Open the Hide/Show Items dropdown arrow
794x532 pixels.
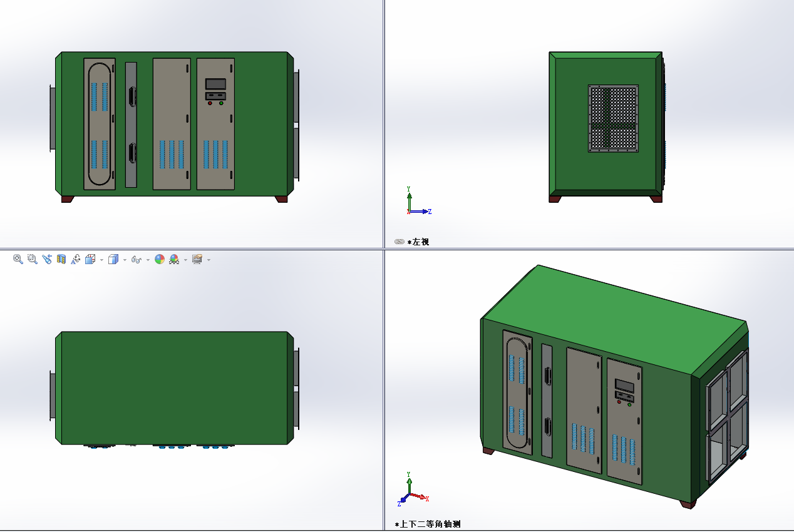pyautogui.click(x=148, y=260)
